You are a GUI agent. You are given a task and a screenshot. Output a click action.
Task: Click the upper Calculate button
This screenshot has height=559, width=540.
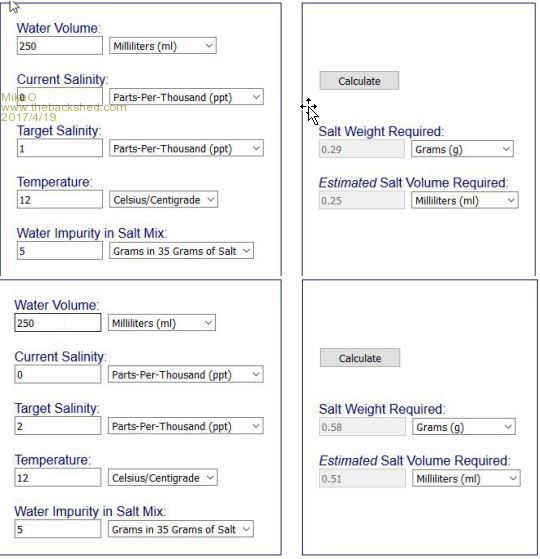point(359,81)
